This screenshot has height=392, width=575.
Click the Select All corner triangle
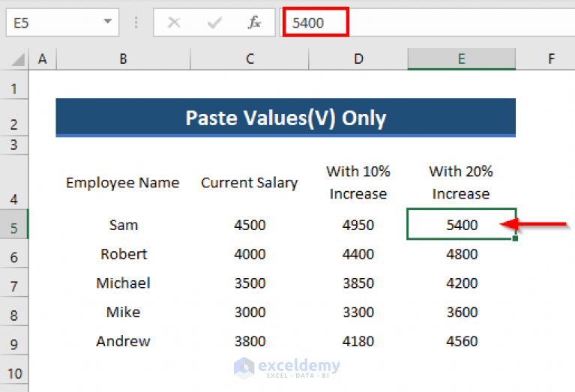click(x=18, y=59)
